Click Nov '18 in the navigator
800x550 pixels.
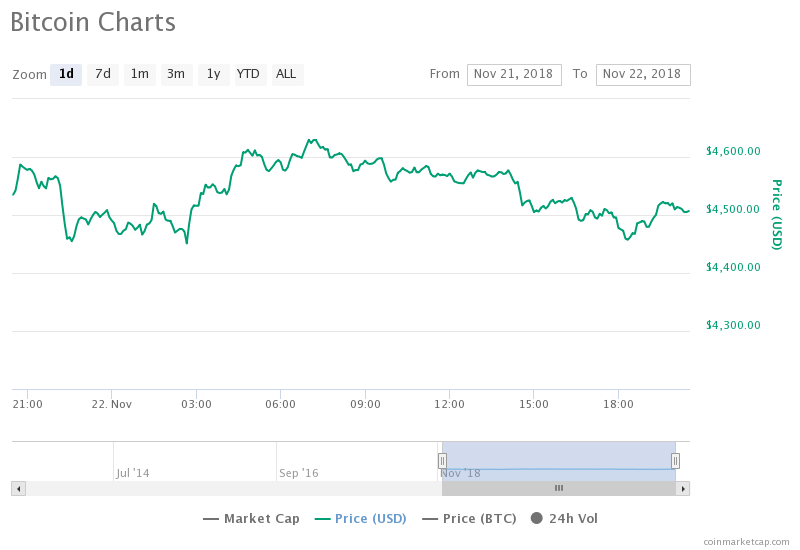click(x=460, y=473)
